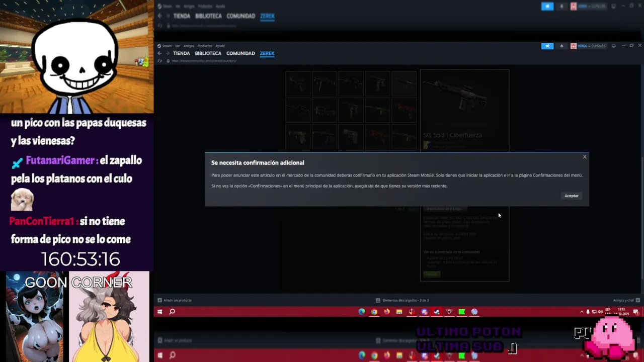Screen dimensions: 644x362
Task: Open volume icon in system tray
Action: [x=600, y=312]
